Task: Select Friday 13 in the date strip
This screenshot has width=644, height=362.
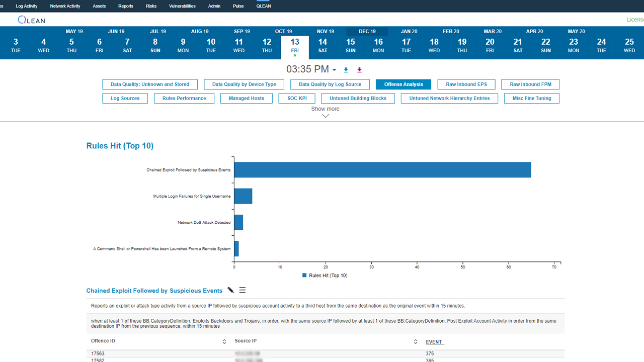Action: coord(295,47)
